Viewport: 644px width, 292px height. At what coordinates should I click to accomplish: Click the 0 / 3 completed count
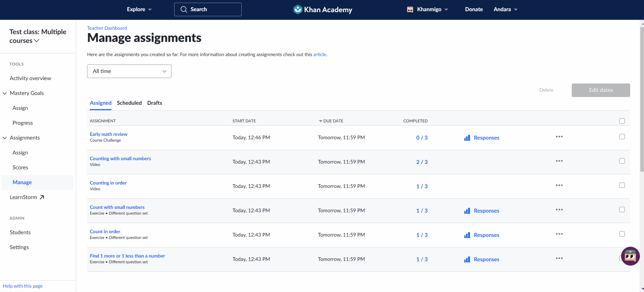click(x=422, y=138)
